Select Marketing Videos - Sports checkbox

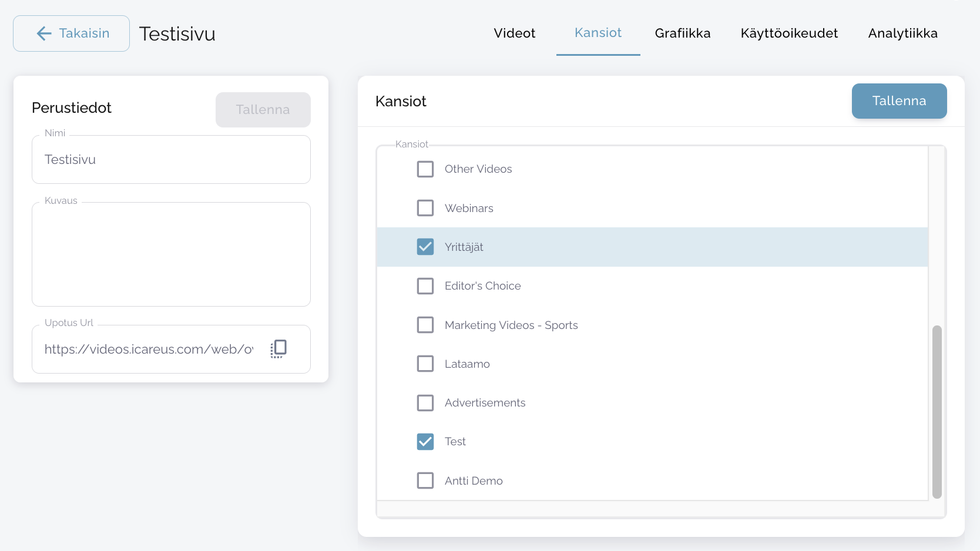425,325
